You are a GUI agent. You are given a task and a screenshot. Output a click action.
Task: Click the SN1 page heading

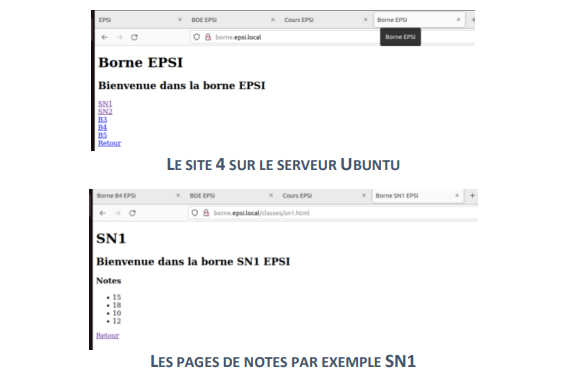click(x=111, y=238)
